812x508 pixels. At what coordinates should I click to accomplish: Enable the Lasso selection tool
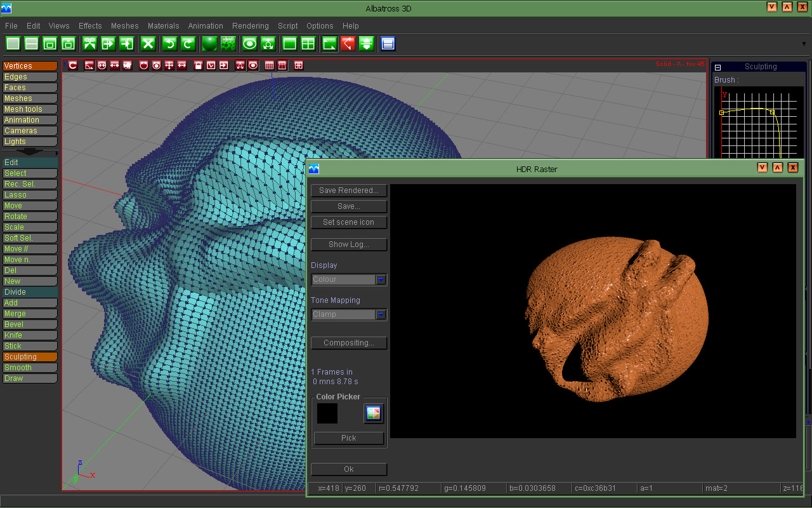click(30, 195)
